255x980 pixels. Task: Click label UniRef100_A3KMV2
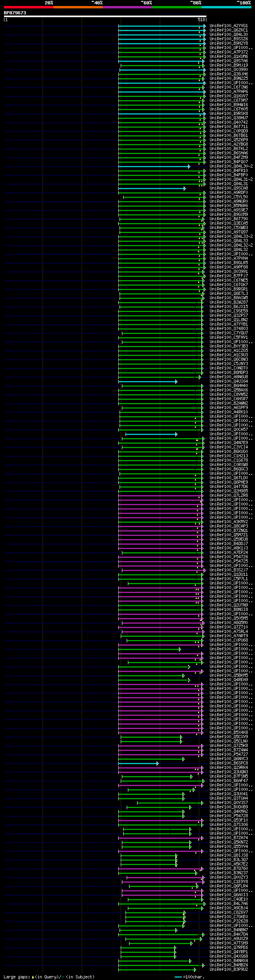229,522
